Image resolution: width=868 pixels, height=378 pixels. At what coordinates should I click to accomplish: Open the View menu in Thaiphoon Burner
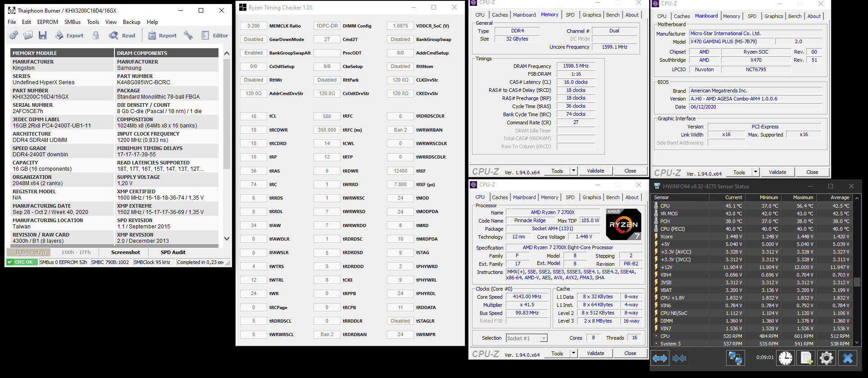click(x=111, y=22)
